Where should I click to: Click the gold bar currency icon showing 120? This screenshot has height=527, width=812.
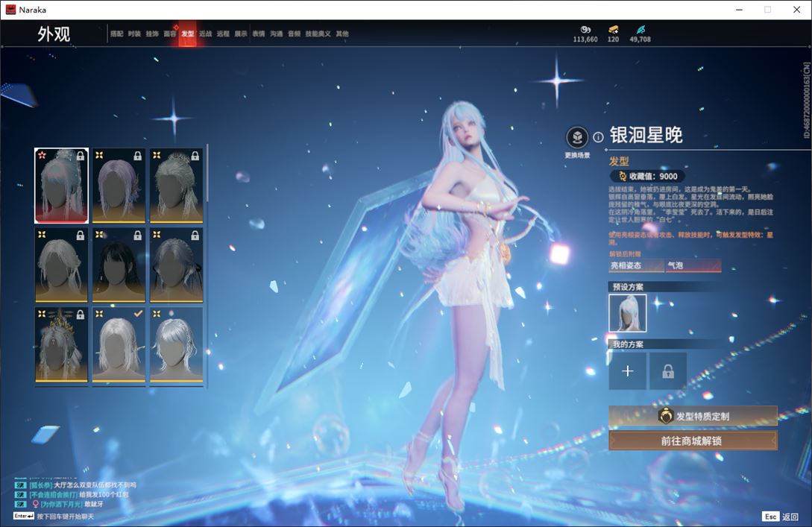coord(613,30)
